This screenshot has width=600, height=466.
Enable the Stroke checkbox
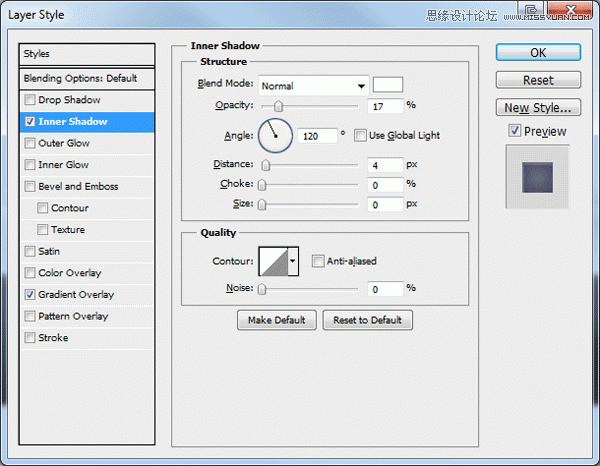29,338
